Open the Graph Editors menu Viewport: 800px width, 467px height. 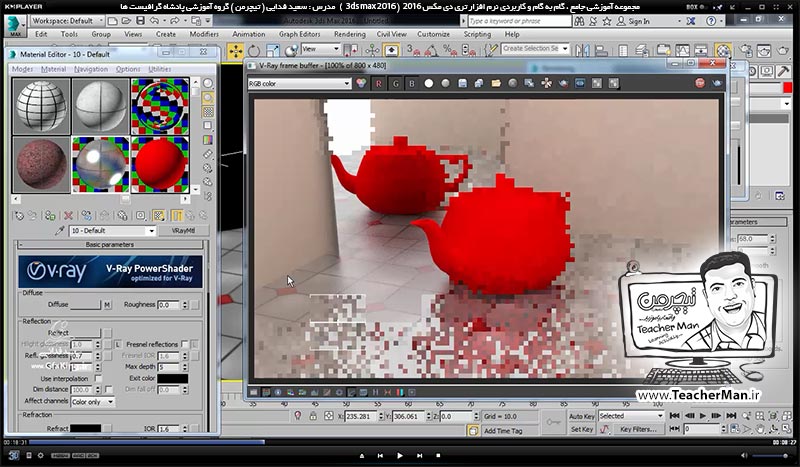point(299,34)
